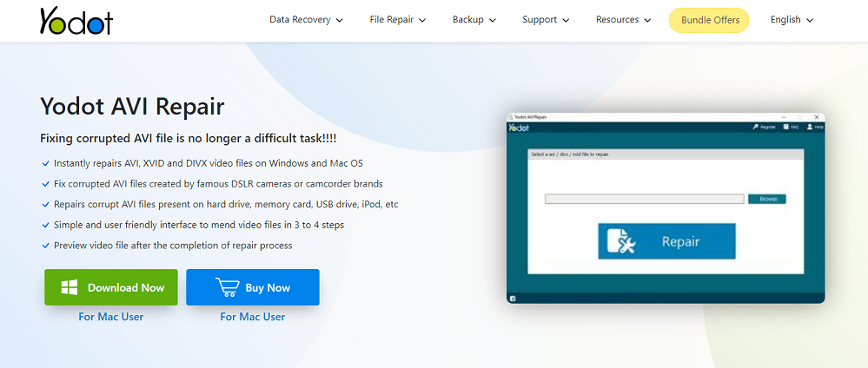Open the Support menu

[546, 20]
